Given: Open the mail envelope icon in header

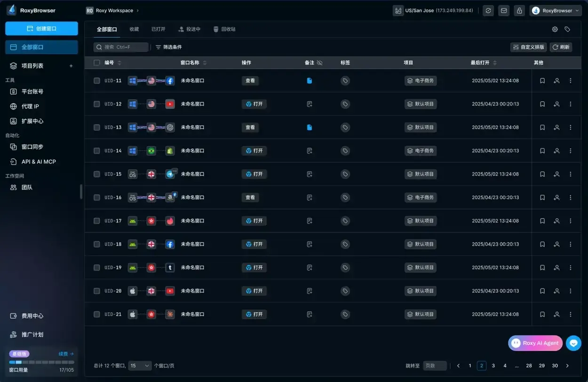Looking at the screenshot, I should coord(504,11).
